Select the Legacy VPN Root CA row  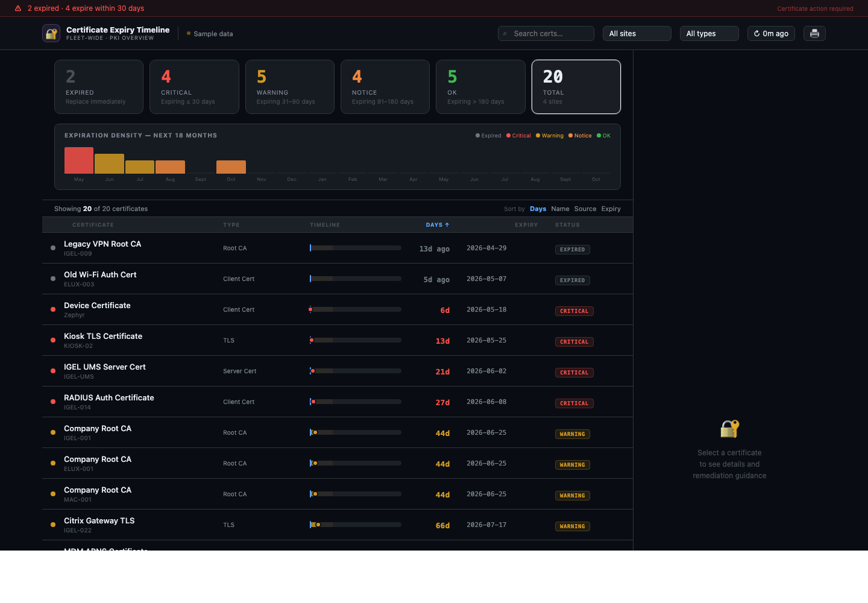point(338,248)
